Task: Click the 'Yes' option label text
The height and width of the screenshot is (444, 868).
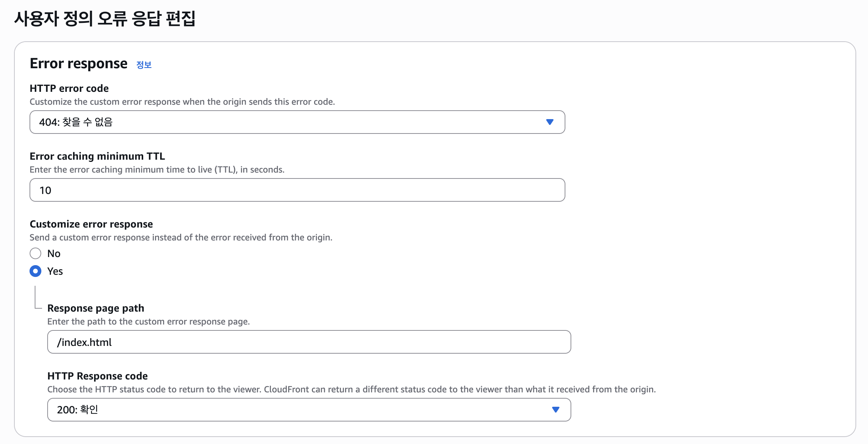Action: pyautogui.click(x=55, y=271)
